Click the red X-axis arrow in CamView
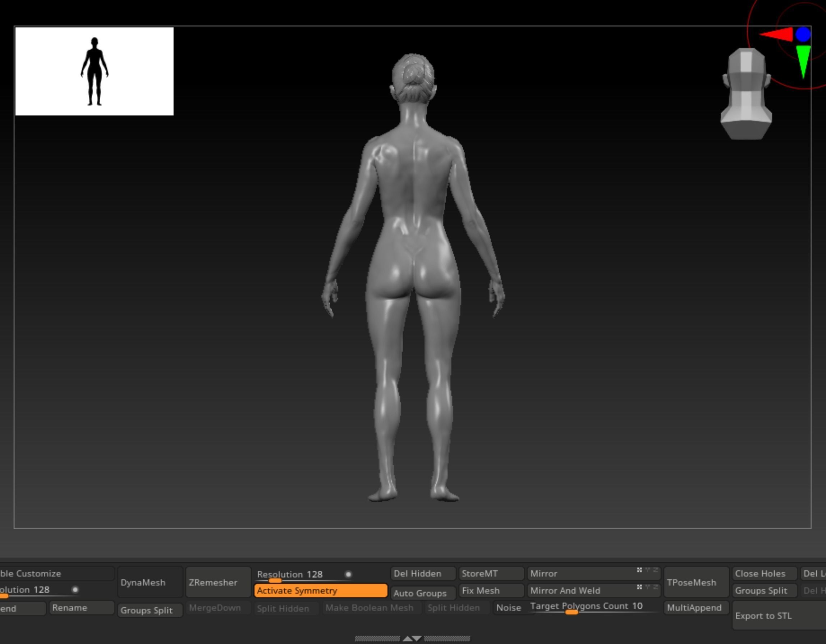Screen dimensions: 826x644 (776, 35)
